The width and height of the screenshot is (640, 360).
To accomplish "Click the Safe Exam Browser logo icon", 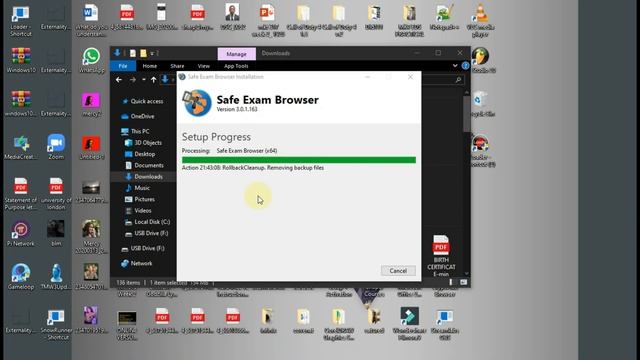I will pos(197,103).
